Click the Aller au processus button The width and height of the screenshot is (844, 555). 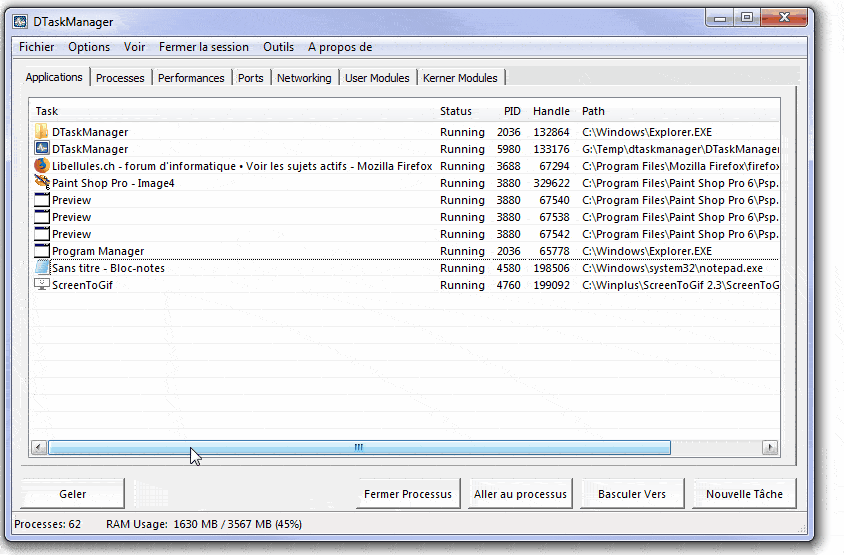point(520,494)
